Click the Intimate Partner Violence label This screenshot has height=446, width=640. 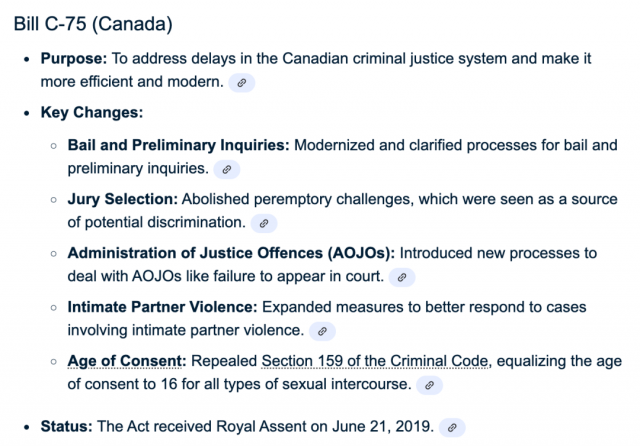[162, 307]
